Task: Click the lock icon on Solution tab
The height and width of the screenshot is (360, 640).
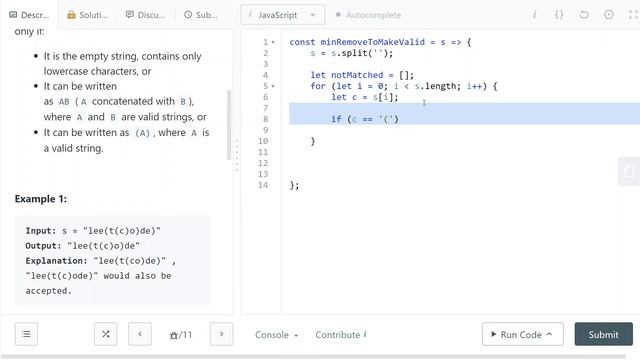Action: [71, 15]
